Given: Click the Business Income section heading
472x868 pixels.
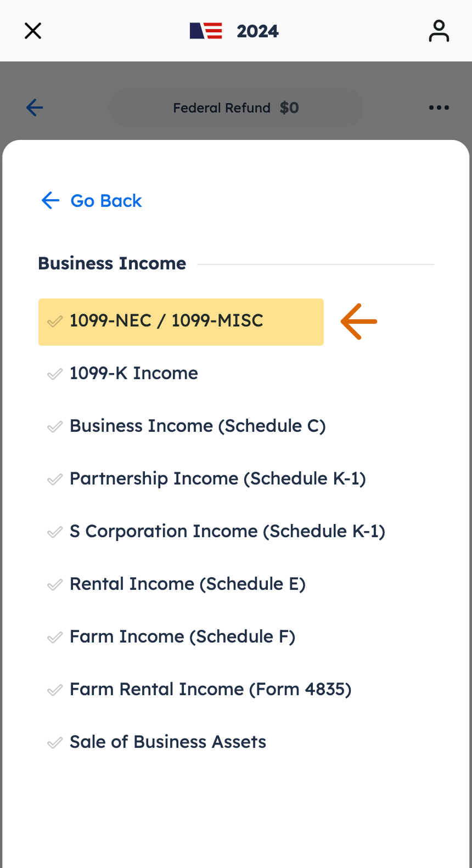Looking at the screenshot, I should (112, 263).
